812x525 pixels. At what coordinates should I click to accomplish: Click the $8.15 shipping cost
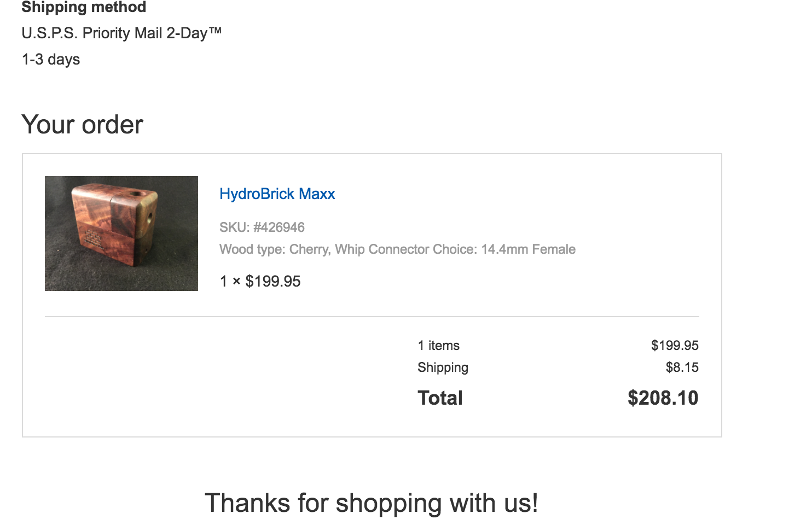click(682, 367)
